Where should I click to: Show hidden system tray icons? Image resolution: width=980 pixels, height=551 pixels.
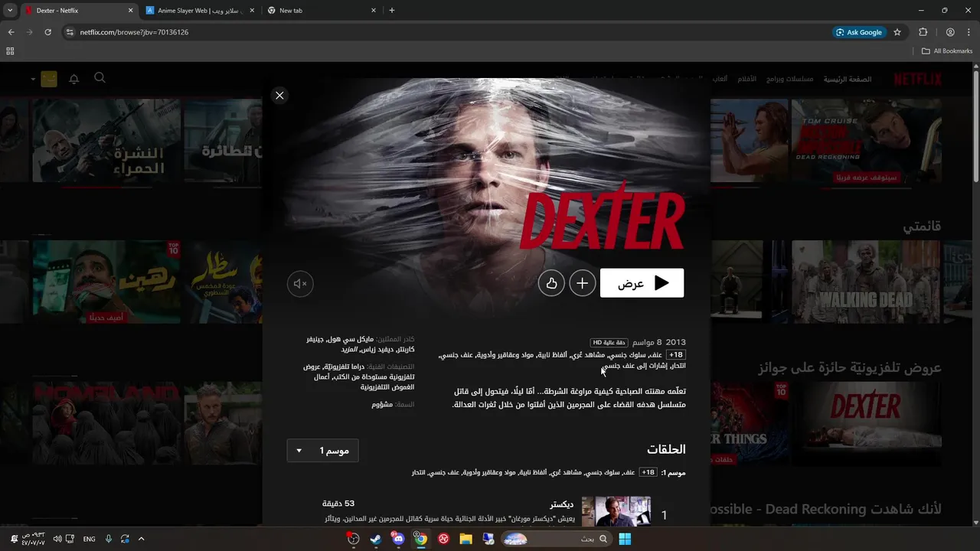point(141,539)
